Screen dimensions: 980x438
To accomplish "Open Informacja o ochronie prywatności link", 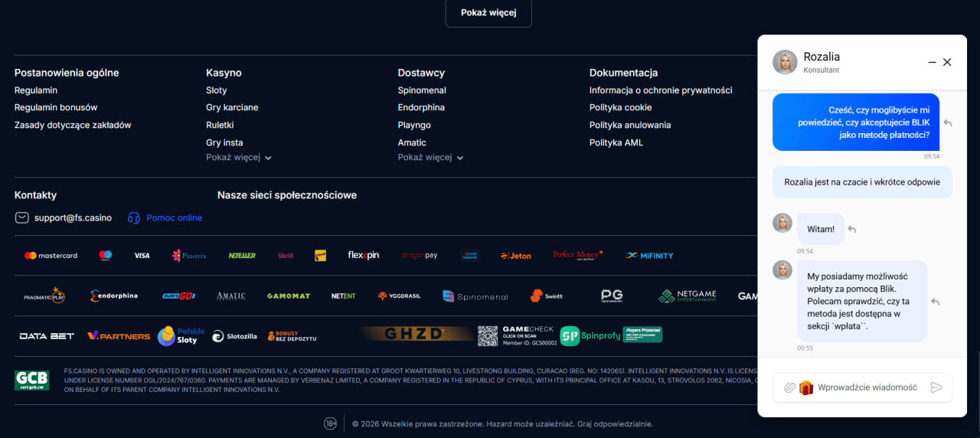I will coord(661,90).
